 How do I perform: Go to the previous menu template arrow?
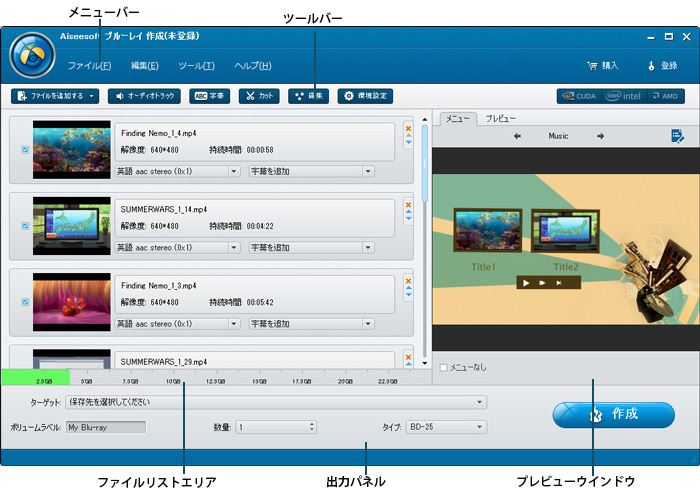click(x=517, y=136)
